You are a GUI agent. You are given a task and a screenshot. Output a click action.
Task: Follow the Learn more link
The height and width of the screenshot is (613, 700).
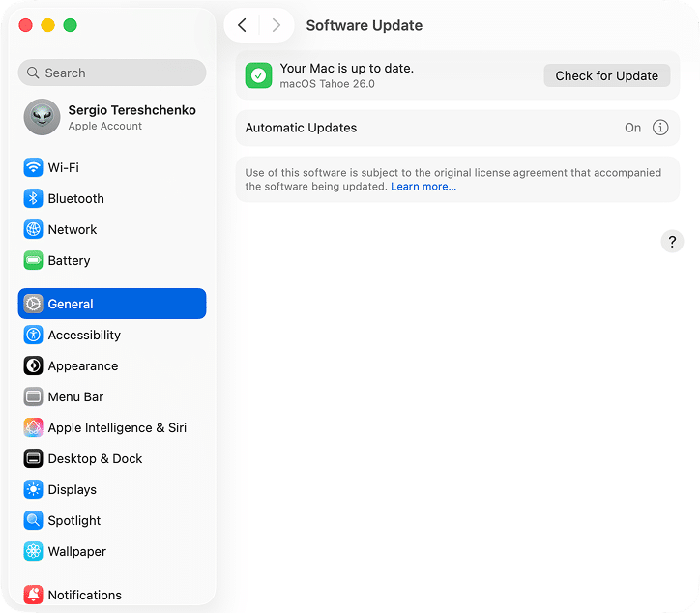423,187
